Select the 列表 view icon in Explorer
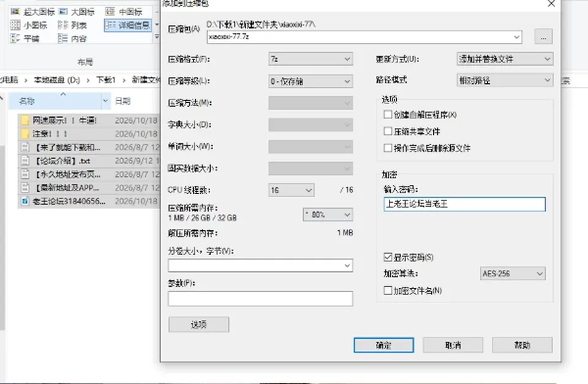588x384 pixels. tap(62, 25)
